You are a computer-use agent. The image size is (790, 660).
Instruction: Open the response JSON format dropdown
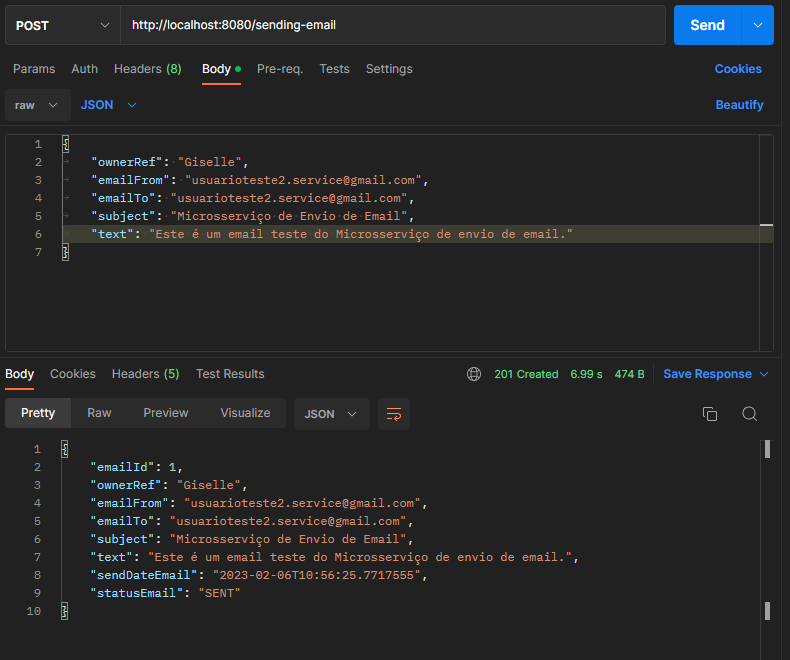click(331, 414)
